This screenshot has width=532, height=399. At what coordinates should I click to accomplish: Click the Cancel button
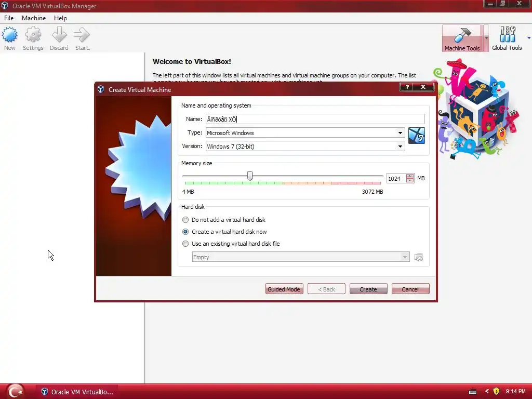point(410,289)
